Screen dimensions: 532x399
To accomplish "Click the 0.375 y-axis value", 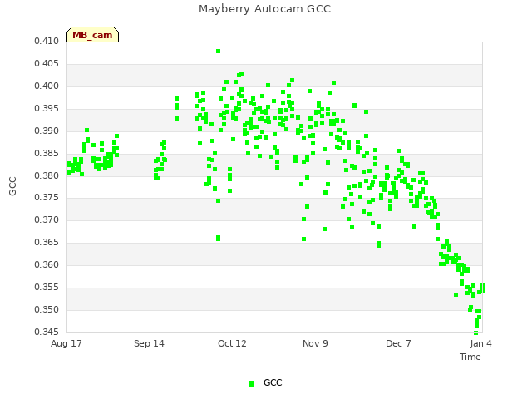I will [47, 198].
